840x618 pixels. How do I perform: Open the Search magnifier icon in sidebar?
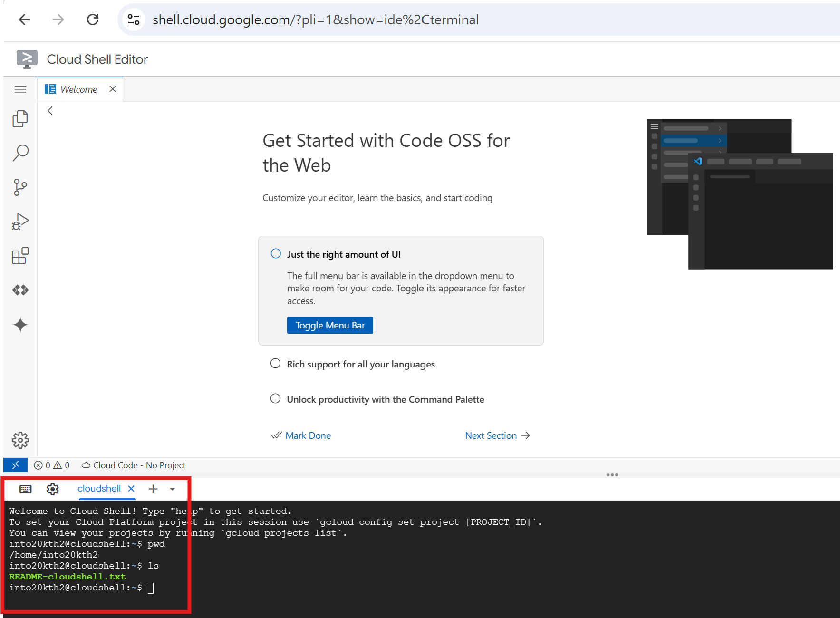pyautogui.click(x=20, y=153)
